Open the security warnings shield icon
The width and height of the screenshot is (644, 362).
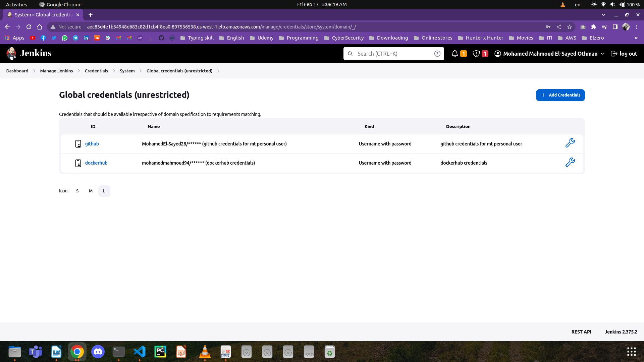(x=476, y=54)
